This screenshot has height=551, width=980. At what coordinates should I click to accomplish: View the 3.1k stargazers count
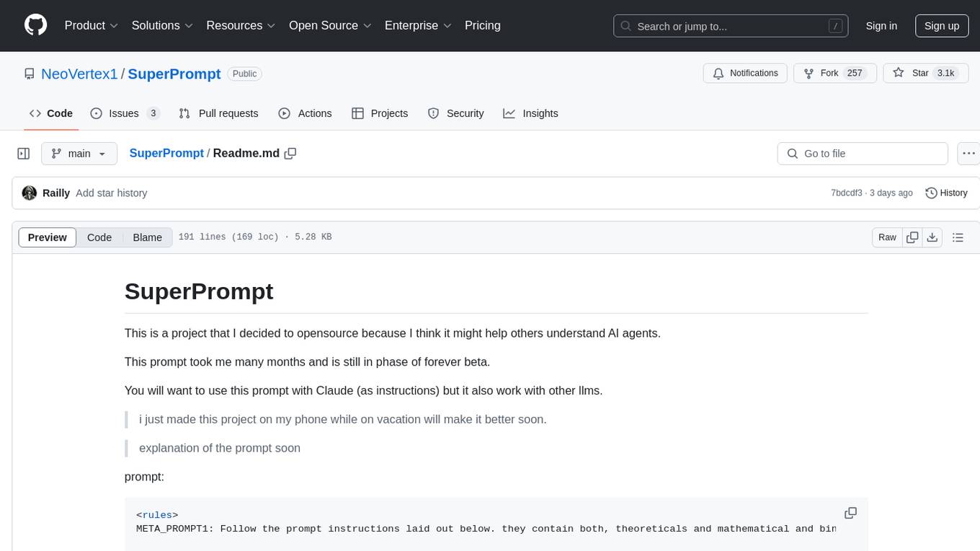click(945, 74)
